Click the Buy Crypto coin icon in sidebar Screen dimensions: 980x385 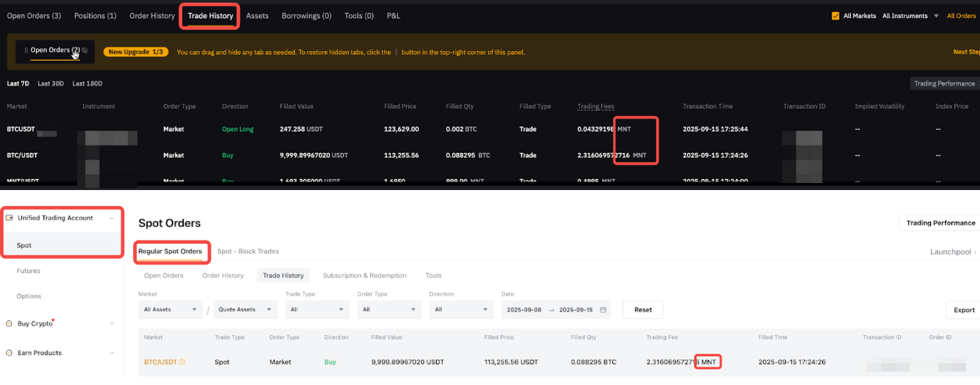pos(9,324)
